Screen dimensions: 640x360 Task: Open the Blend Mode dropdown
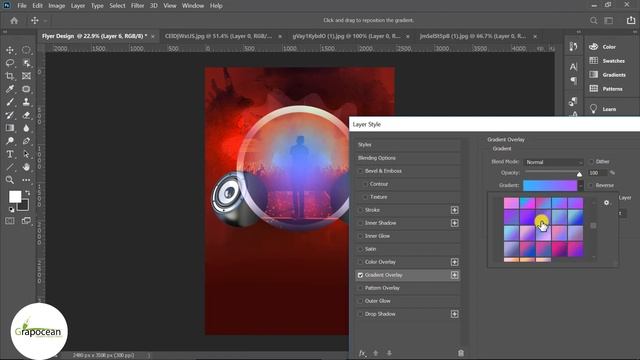coord(553,162)
